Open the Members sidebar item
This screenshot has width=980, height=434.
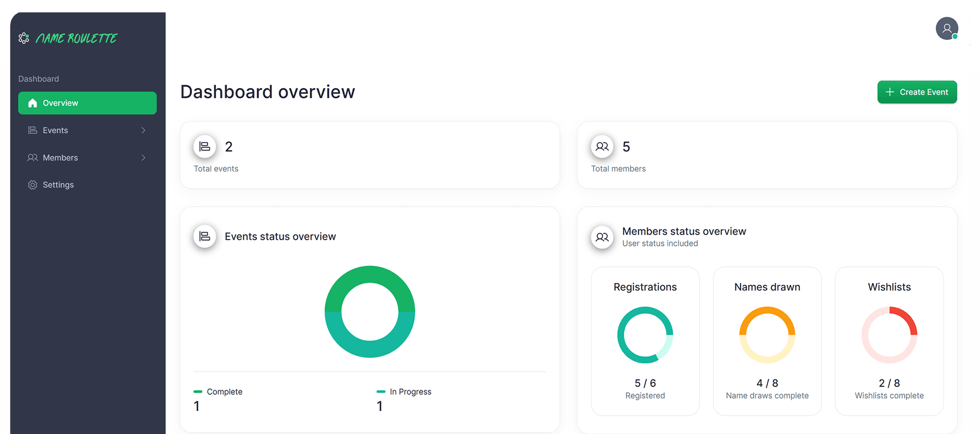60,158
